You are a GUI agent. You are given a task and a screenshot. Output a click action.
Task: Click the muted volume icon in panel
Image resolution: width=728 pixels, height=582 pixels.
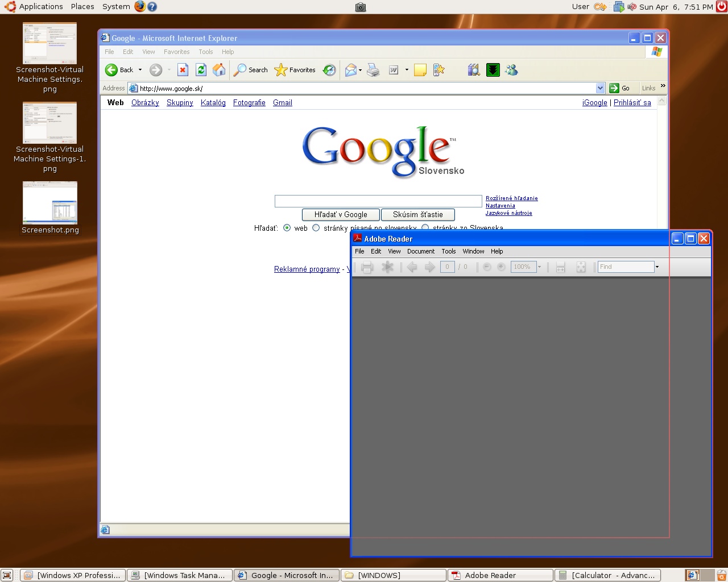[632, 7]
